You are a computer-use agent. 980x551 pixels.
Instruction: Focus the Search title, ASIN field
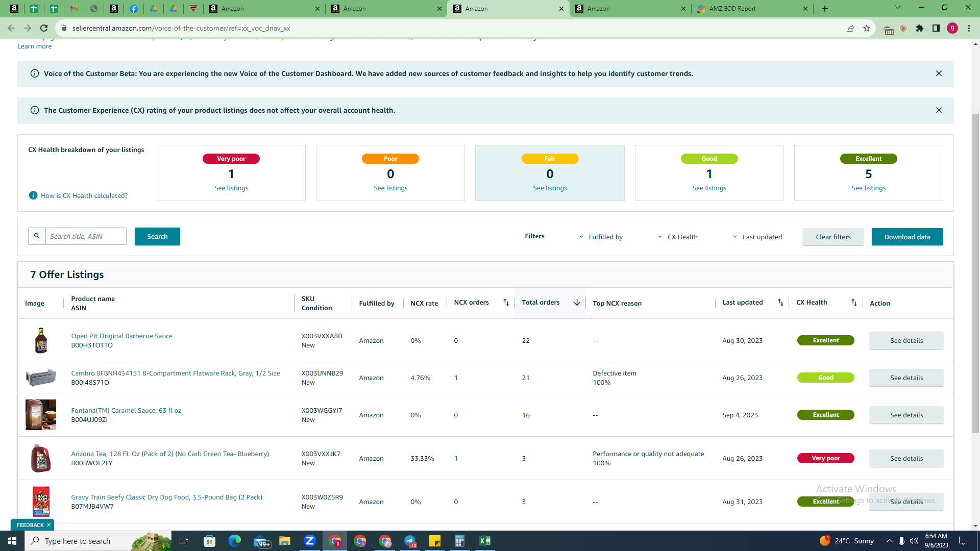(86, 236)
